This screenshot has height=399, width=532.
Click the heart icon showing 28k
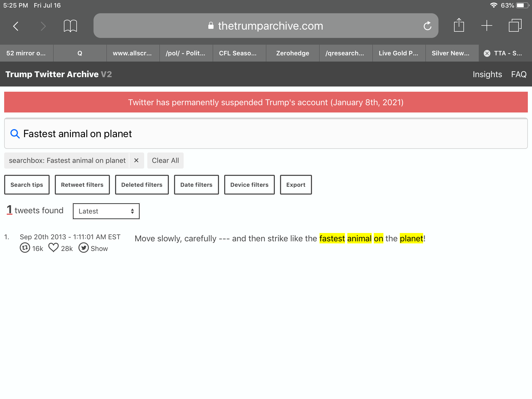(54, 248)
